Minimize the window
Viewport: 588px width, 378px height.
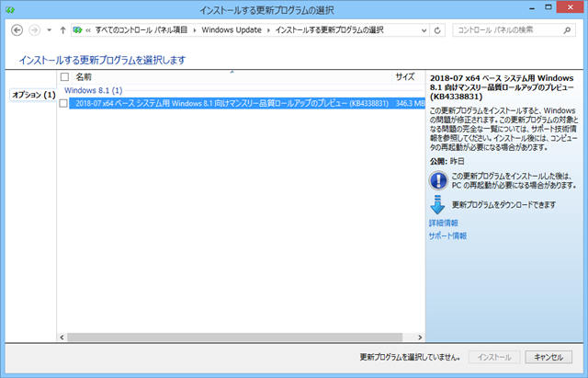pos(532,8)
